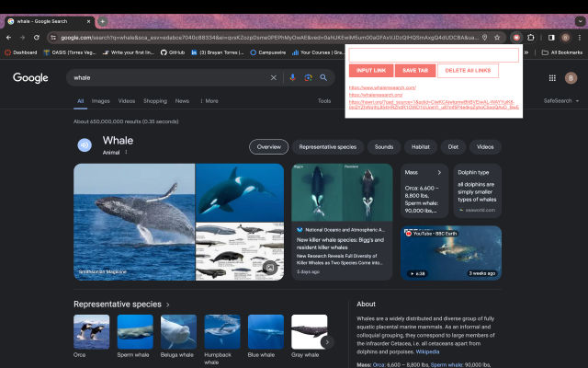Screen dimensions: 588x368
Task: Open the Dolphin type card
Action: tap(477, 190)
